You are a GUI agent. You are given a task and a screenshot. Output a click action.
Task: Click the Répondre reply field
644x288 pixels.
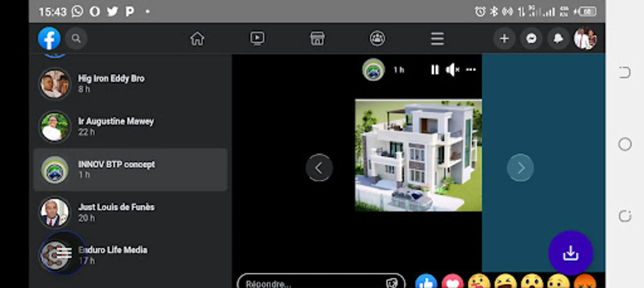pyautogui.click(x=321, y=282)
